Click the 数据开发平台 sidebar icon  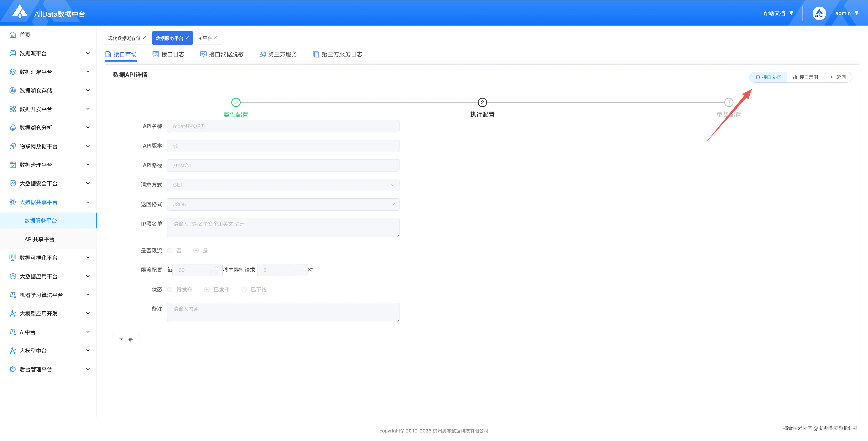click(13, 109)
